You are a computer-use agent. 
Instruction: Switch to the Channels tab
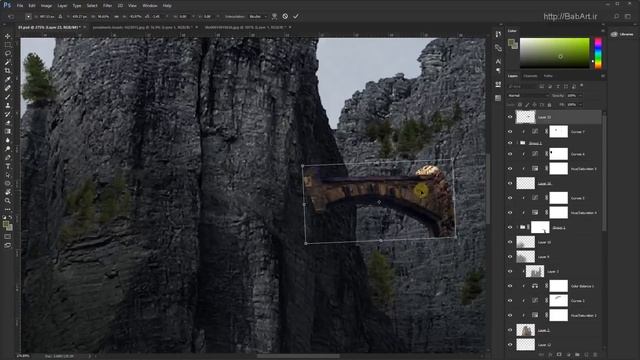click(x=531, y=76)
